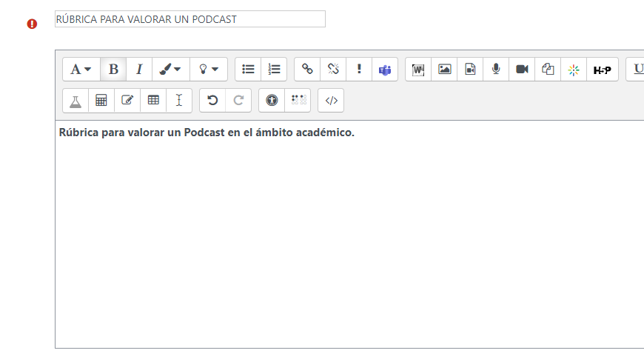Toggle italic formatting
Screen dimensions: 644x359
click(139, 70)
